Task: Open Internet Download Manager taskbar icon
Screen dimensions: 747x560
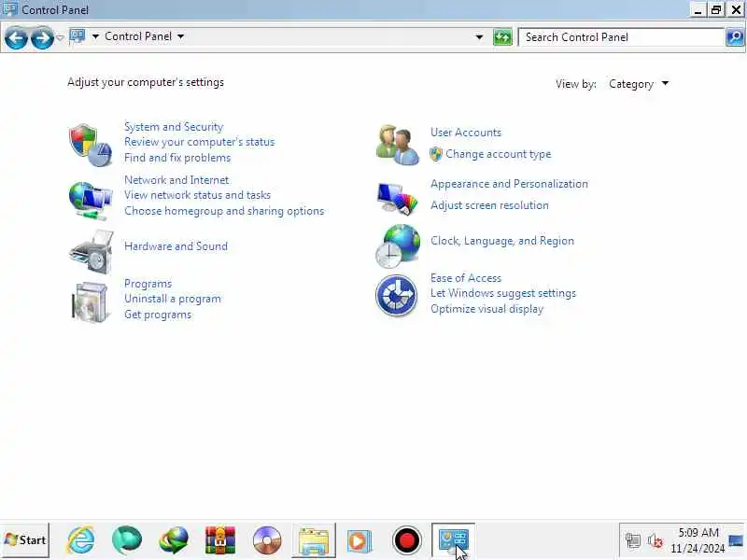Action: pyautogui.click(x=174, y=540)
